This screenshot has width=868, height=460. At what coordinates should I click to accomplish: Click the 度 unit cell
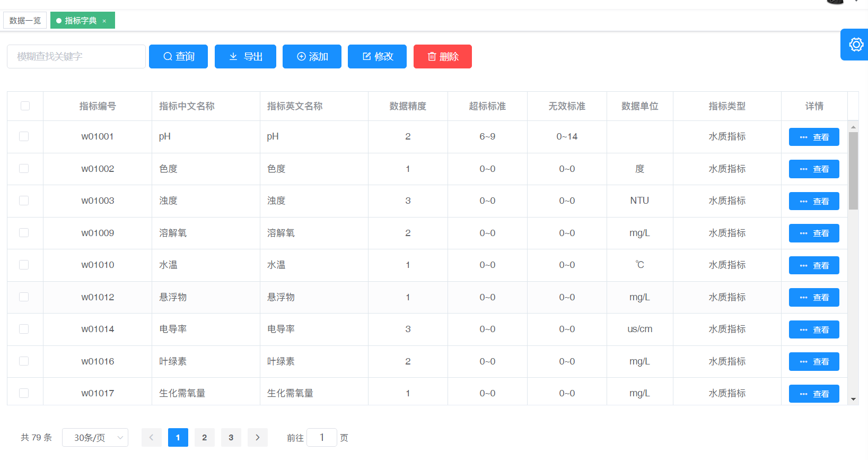pyautogui.click(x=640, y=169)
